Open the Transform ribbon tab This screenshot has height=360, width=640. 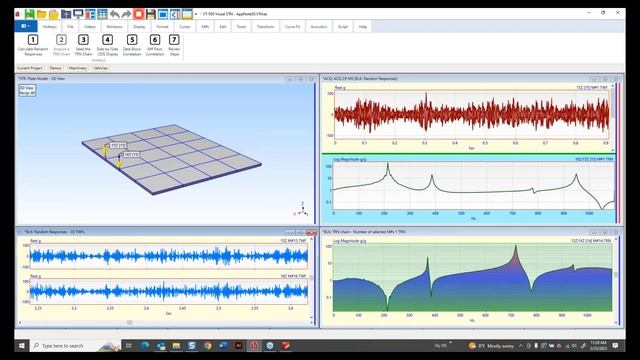tap(265, 27)
